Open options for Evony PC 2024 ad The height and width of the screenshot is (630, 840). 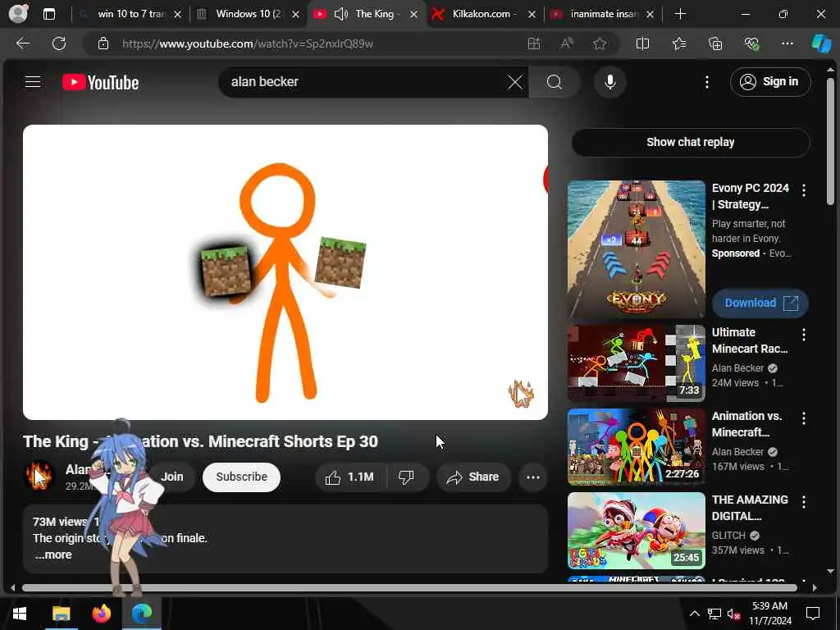(804, 189)
